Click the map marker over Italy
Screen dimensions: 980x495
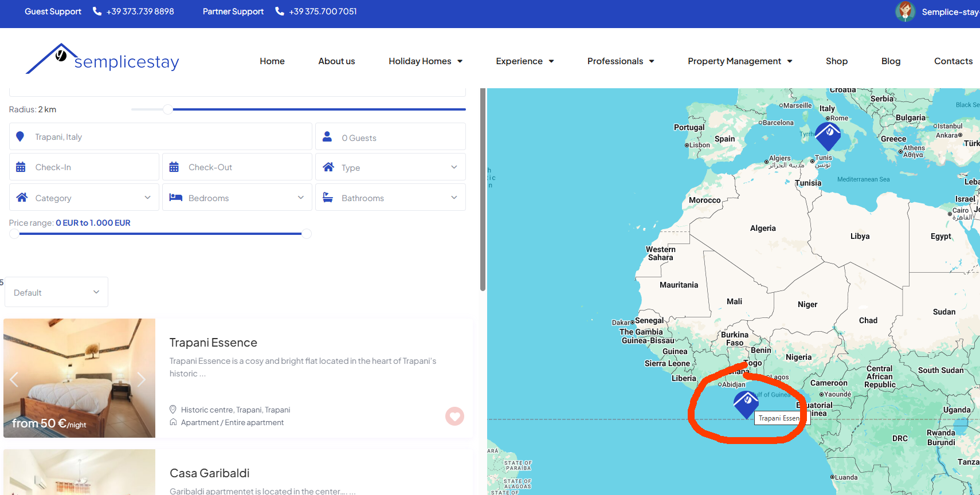coord(828,135)
